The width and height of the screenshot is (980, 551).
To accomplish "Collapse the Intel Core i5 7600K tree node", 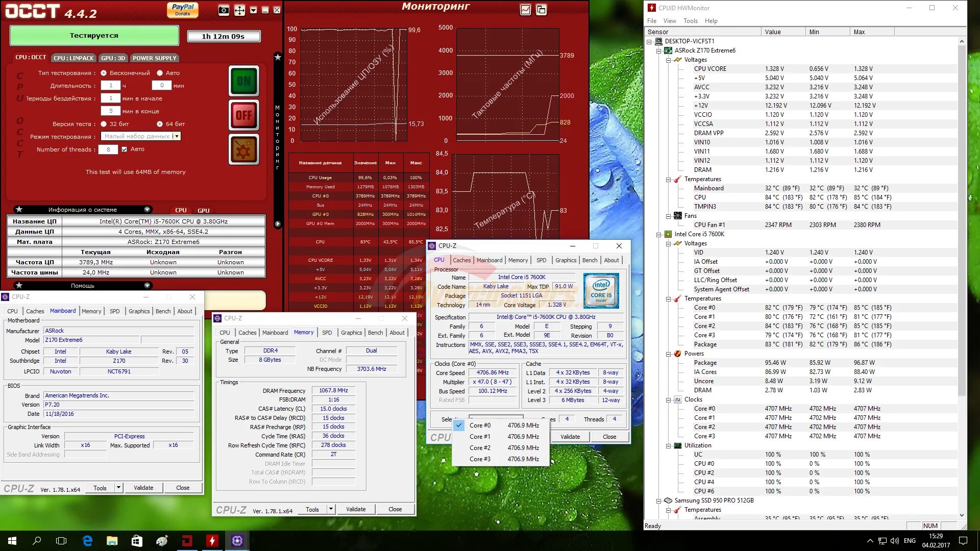I will click(659, 235).
